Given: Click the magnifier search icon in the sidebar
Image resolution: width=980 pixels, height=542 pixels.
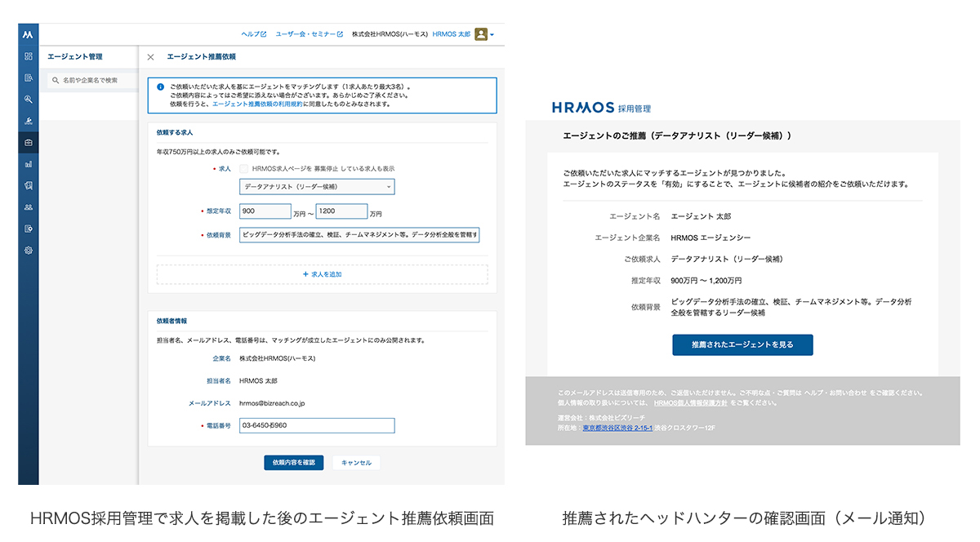Looking at the screenshot, I should coord(29,100).
